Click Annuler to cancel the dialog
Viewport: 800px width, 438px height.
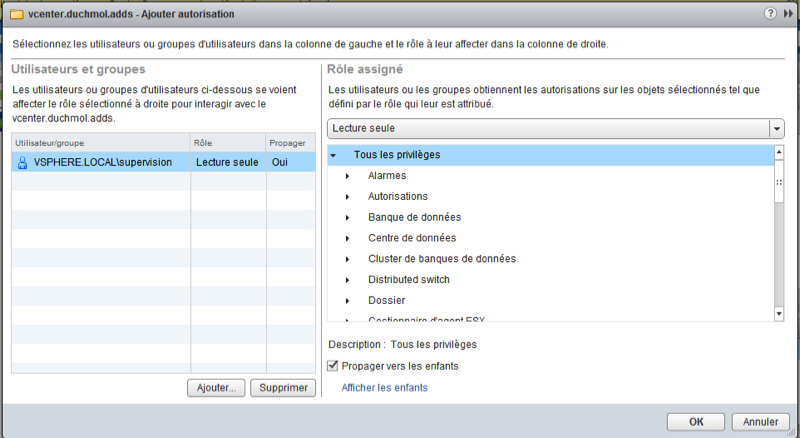coord(761,421)
